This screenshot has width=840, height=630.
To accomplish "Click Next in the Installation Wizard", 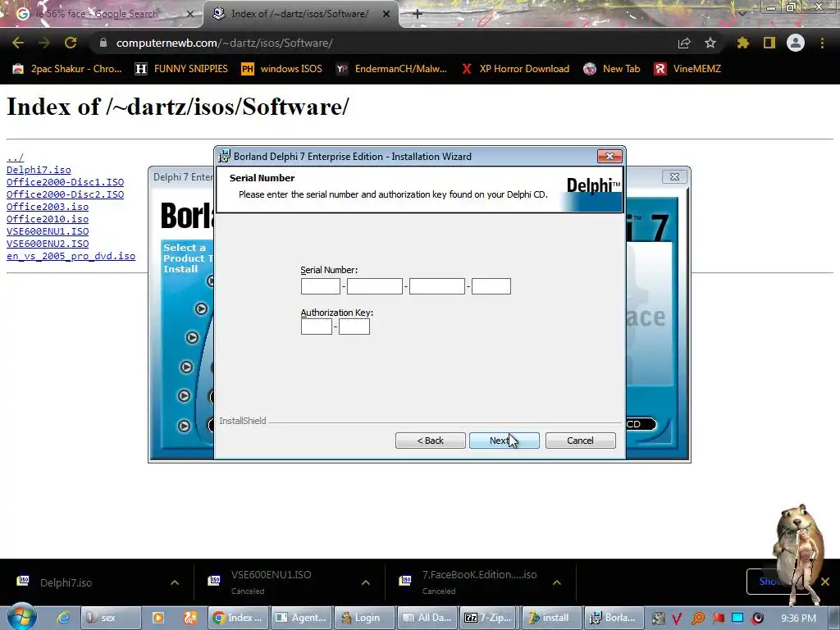I will tap(504, 441).
